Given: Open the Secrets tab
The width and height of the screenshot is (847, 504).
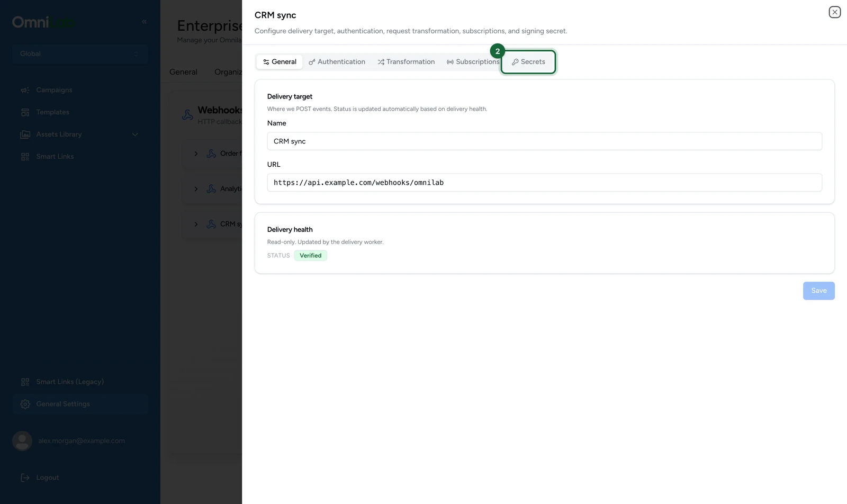Looking at the screenshot, I should click(528, 62).
